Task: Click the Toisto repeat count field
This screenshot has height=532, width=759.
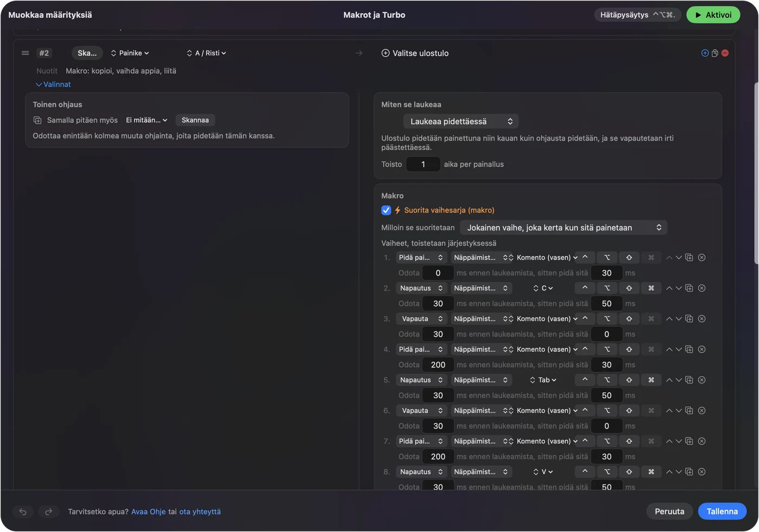Action: (423, 164)
